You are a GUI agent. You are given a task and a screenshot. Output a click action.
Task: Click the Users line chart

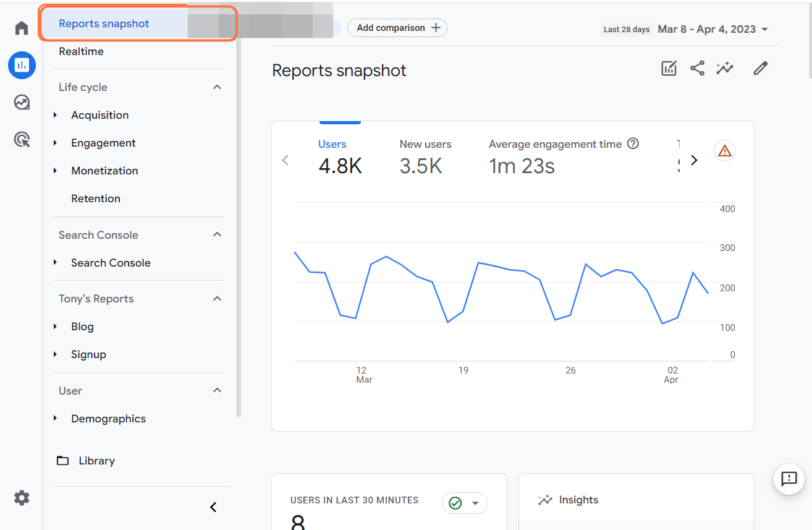501,287
